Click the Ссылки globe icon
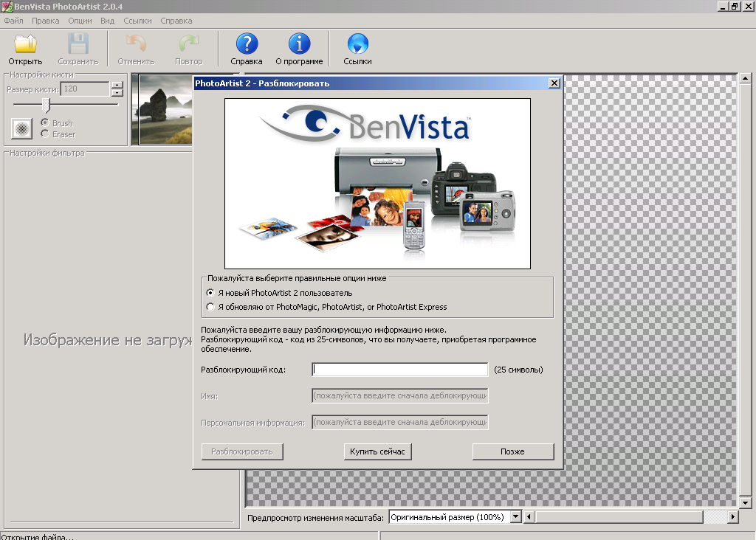The height and width of the screenshot is (540, 756). click(357, 44)
